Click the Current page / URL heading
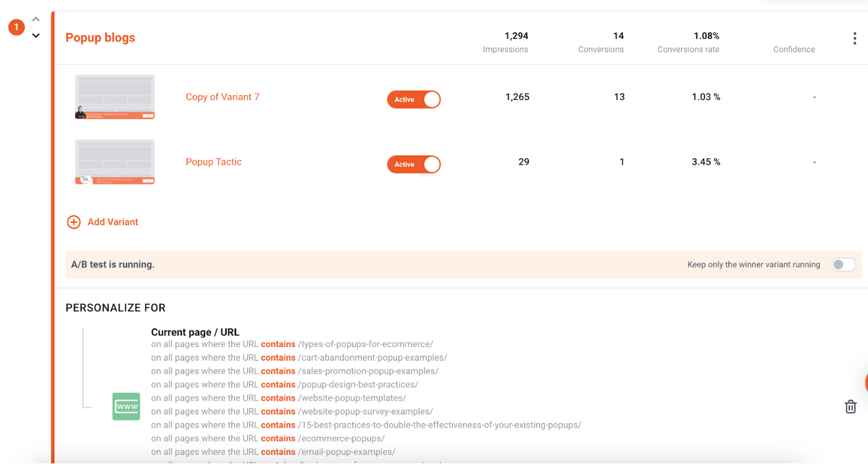This screenshot has height=464, width=868. pos(195,332)
